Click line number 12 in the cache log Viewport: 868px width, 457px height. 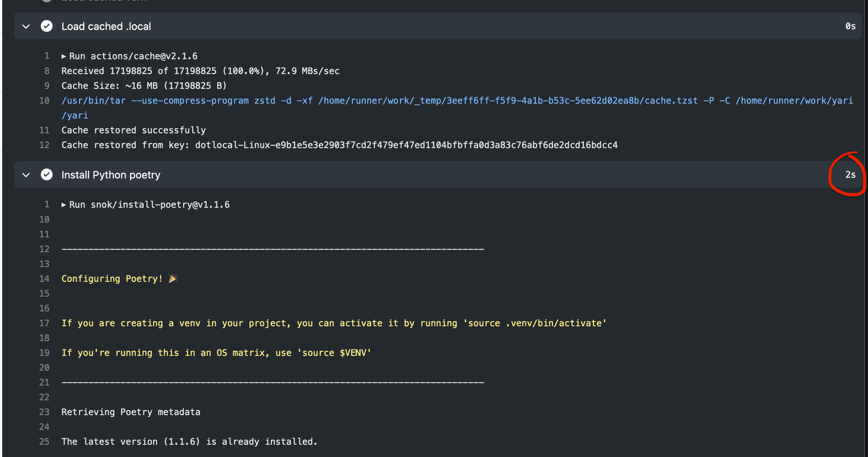[x=44, y=145]
